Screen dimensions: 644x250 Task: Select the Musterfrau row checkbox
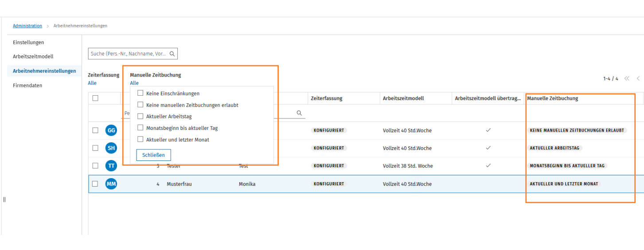click(95, 184)
